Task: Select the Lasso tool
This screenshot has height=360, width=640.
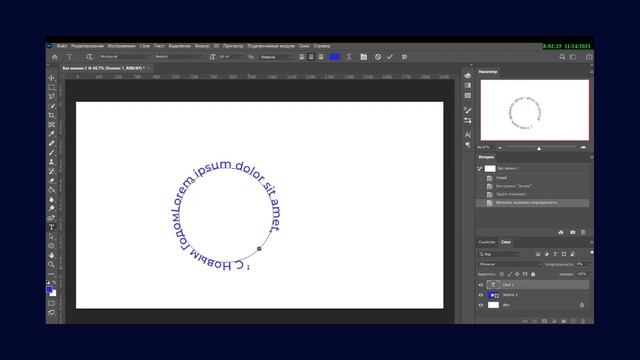Action: [x=51, y=96]
